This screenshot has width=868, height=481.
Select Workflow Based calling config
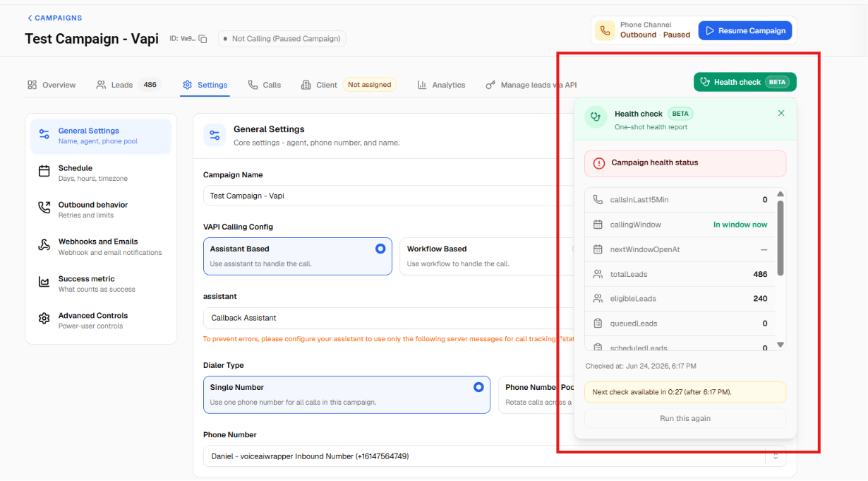488,256
